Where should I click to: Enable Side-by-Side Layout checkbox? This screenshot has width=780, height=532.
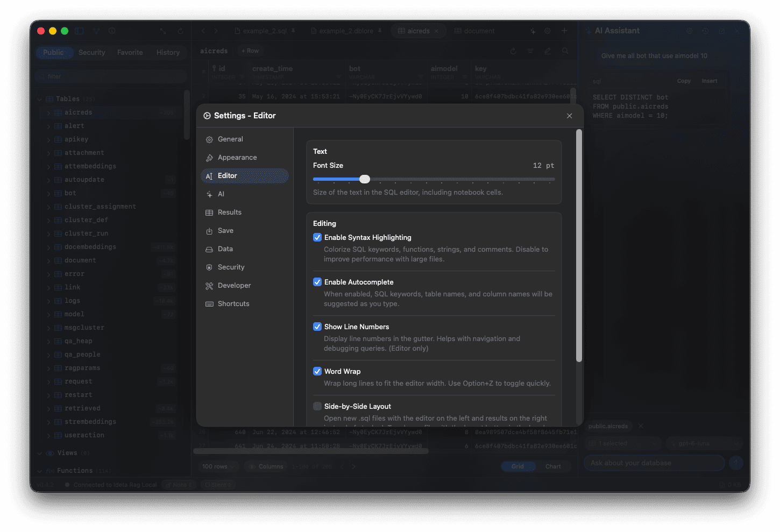317,406
